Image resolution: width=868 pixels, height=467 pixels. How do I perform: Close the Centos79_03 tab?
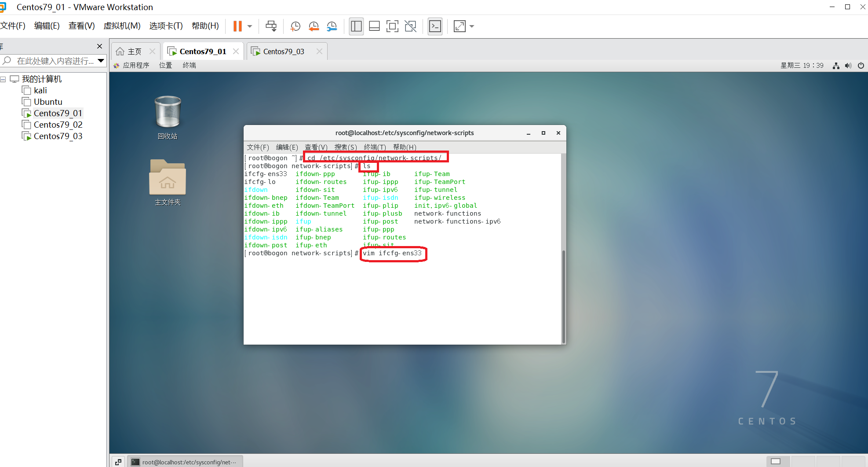coord(319,51)
